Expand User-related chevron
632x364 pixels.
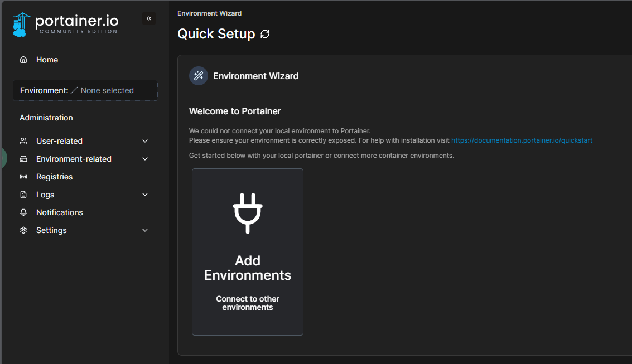(145, 141)
